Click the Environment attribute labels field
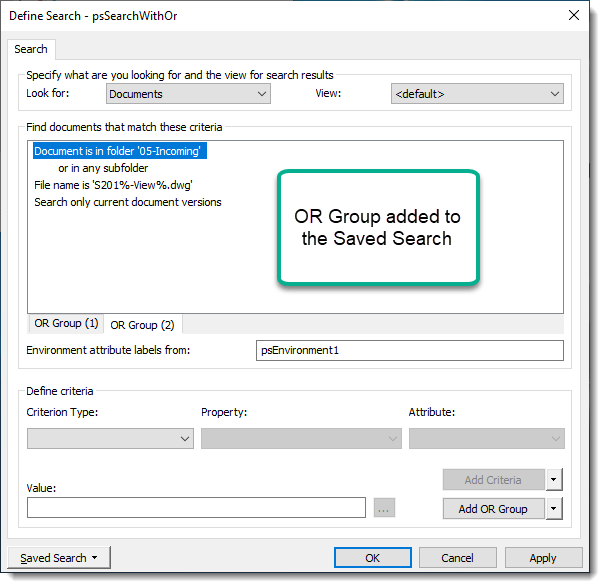The image size is (605, 588). [410, 351]
